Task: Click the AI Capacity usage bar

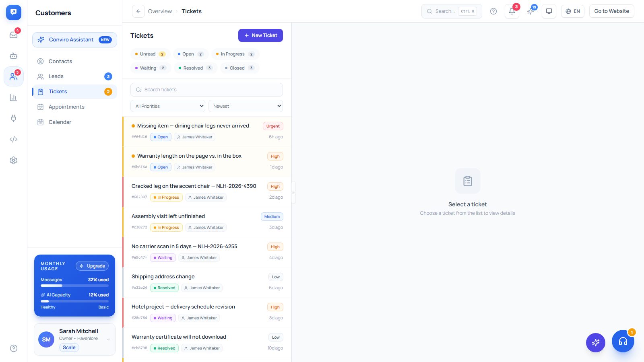Action: coord(74,301)
